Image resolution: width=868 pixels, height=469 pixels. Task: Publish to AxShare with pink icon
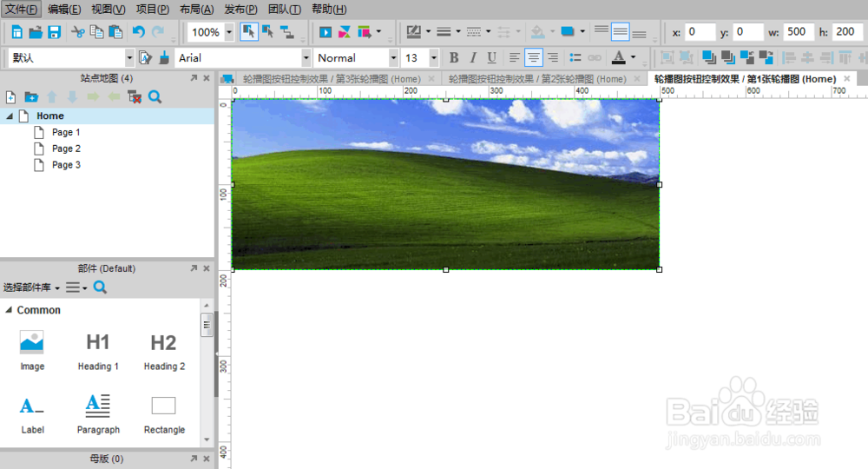click(345, 32)
